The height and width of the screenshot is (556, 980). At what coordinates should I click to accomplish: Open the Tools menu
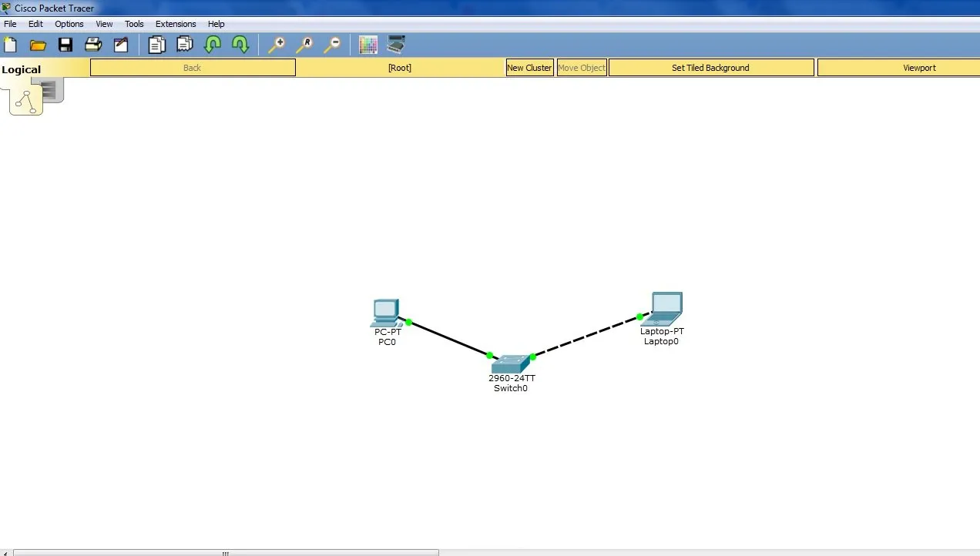(134, 24)
